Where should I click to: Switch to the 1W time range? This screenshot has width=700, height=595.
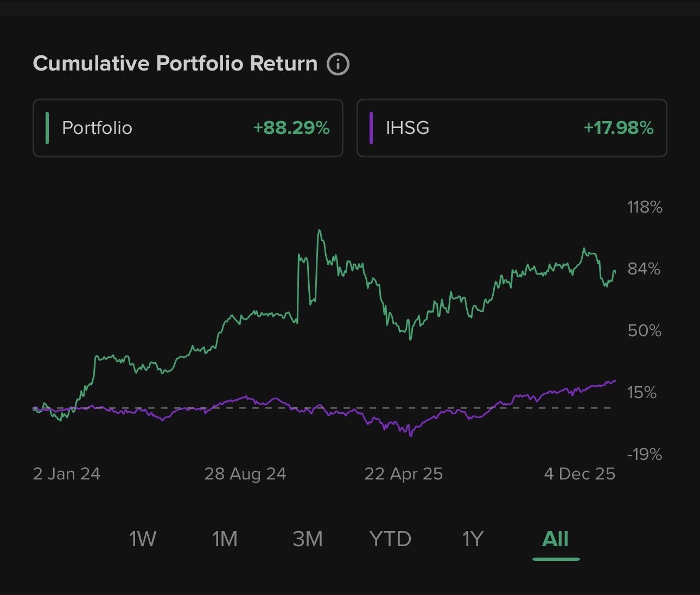coord(143,539)
